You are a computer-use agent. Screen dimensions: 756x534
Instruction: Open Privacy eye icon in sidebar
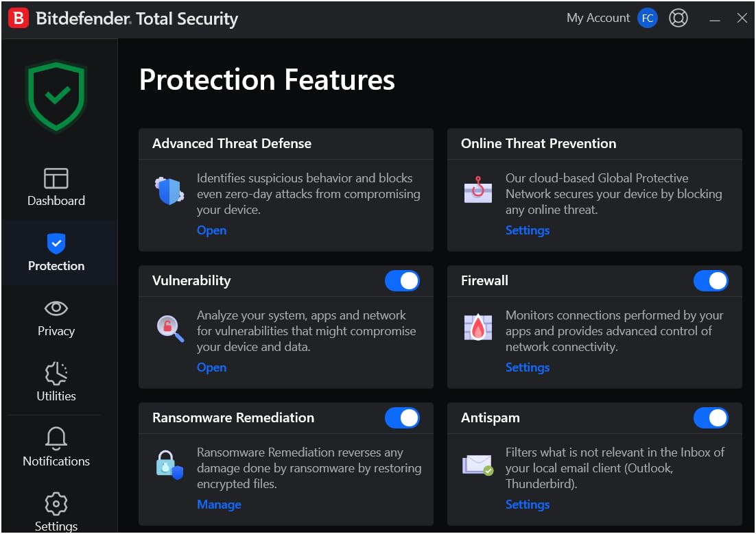pyautogui.click(x=56, y=308)
